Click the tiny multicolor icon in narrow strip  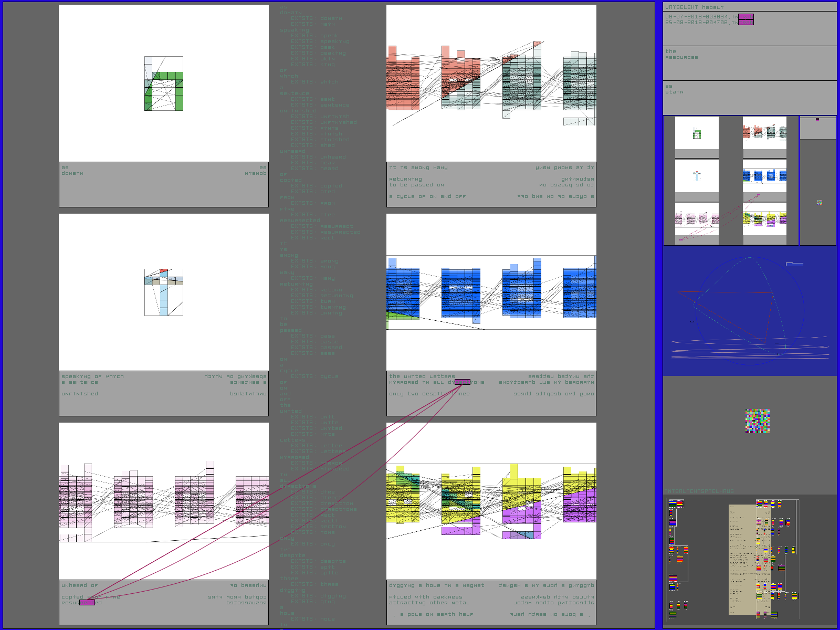pyautogui.click(x=820, y=202)
